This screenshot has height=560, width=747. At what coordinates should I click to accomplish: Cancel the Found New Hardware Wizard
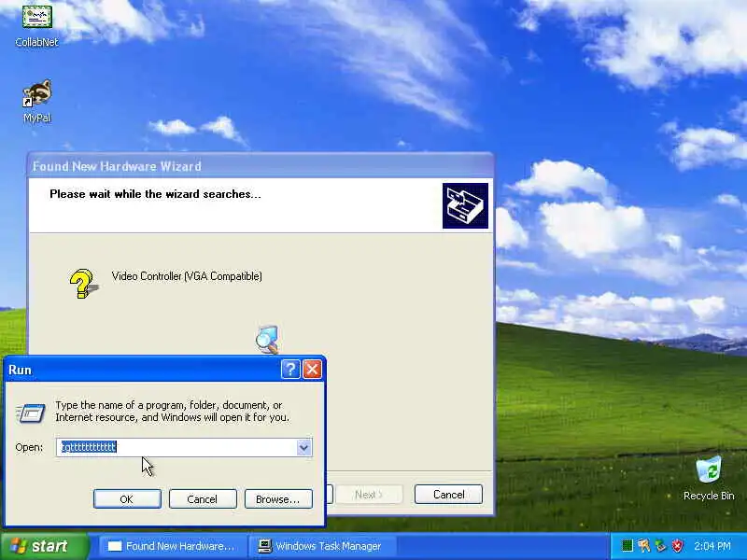click(448, 495)
